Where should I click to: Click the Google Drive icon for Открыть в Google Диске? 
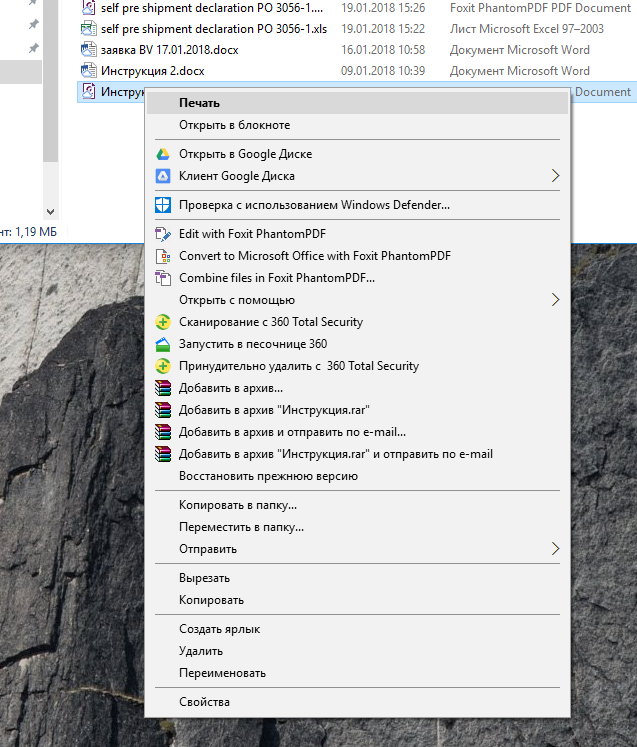pyautogui.click(x=163, y=154)
